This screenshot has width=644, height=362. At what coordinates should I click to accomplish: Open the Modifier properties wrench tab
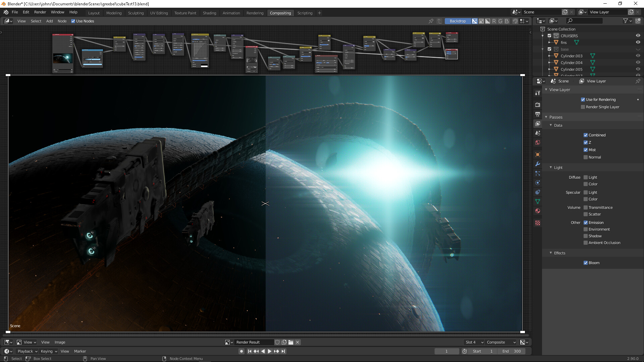[x=538, y=164]
